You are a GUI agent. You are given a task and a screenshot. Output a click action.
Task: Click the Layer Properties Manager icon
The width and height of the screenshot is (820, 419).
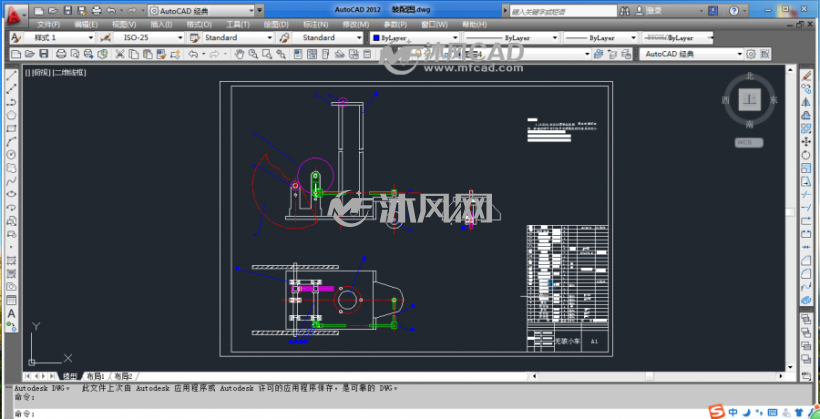386,54
